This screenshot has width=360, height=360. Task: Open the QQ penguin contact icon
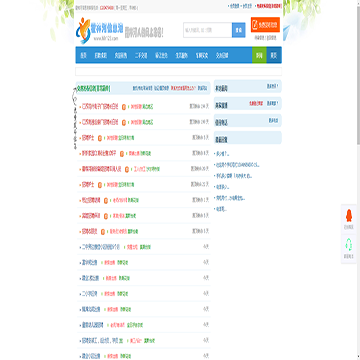(x=349, y=216)
